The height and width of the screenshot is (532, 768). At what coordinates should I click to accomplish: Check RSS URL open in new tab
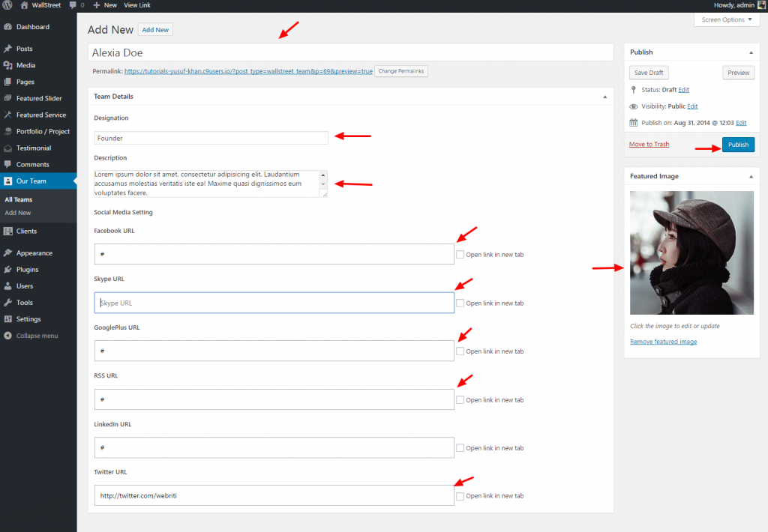coord(460,400)
